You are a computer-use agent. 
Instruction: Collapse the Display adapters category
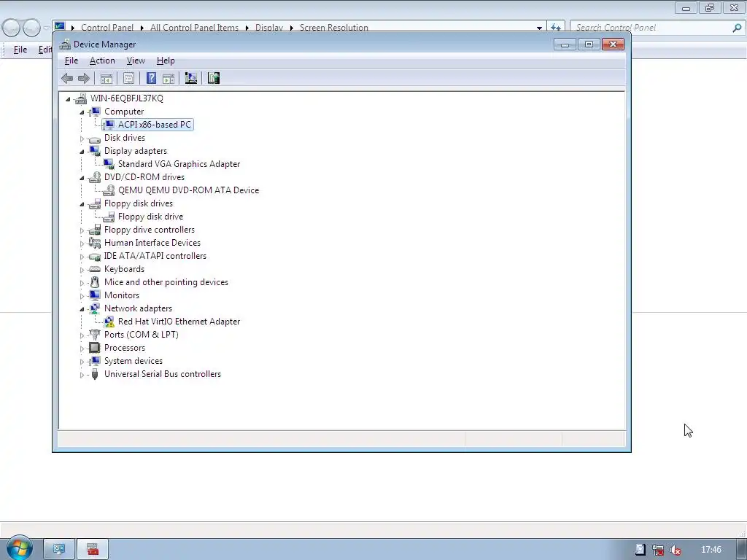tap(82, 152)
